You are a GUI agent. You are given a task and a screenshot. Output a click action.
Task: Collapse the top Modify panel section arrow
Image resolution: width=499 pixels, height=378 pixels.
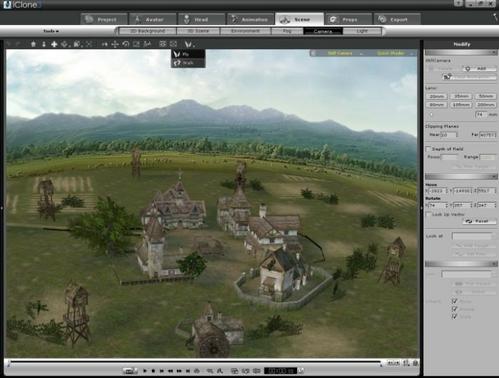[x=494, y=53]
